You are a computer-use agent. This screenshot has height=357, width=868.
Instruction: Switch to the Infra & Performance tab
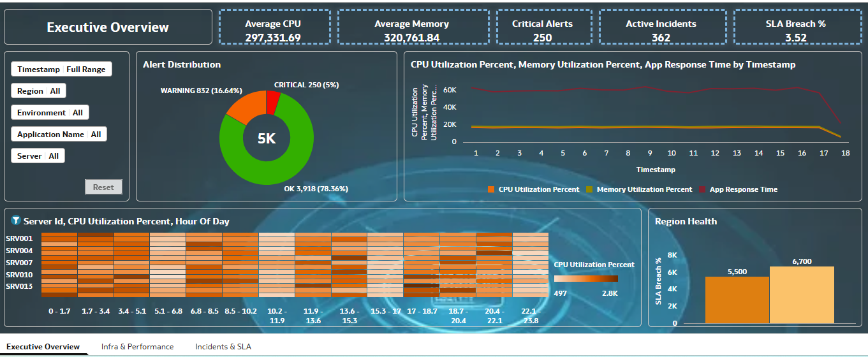137,346
